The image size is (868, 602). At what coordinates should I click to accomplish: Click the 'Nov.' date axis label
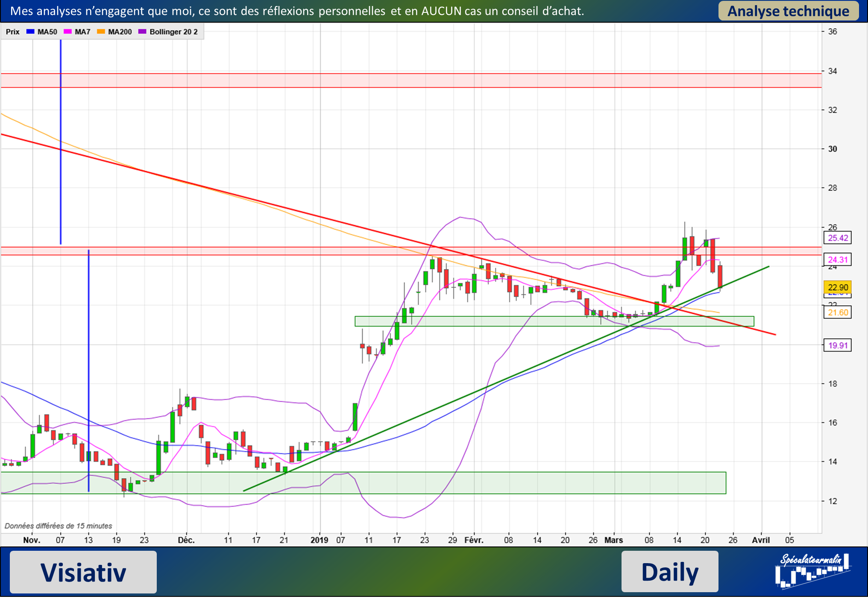32,540
